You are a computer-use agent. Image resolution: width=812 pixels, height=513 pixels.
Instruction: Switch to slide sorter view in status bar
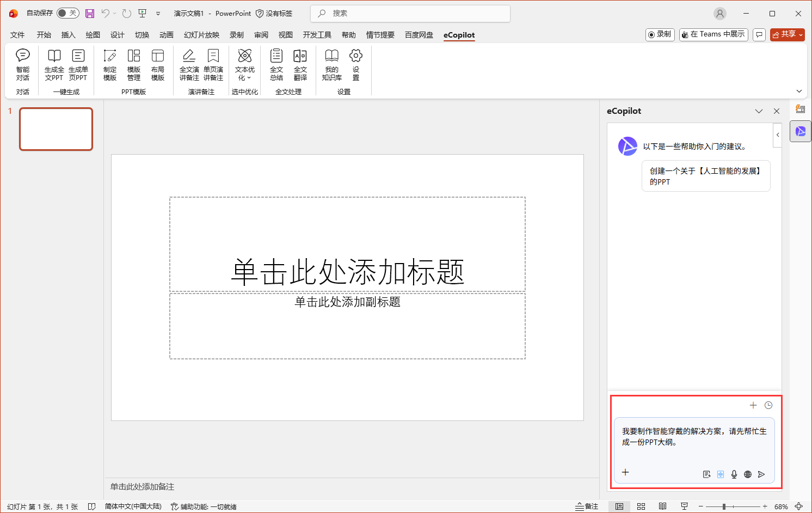click(641, 506)
